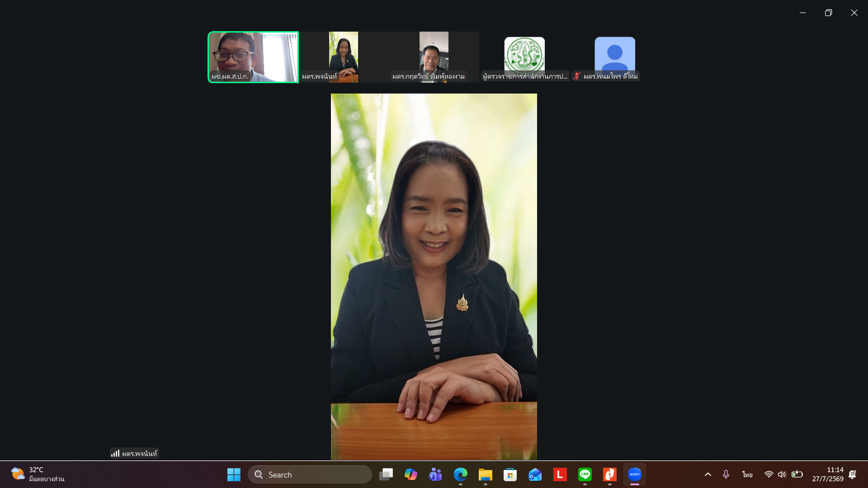Open Microsoft Edge from the taskbar

click(461, 474)
